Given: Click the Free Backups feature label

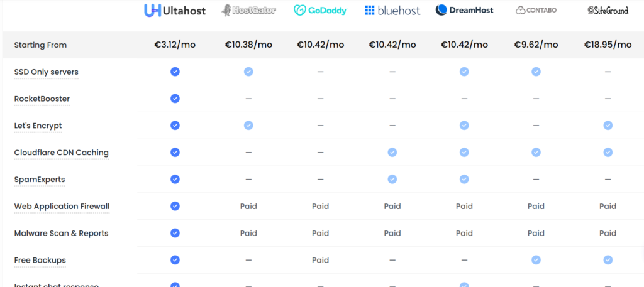Looking at the screenshot, I should (x=40, y=260).
